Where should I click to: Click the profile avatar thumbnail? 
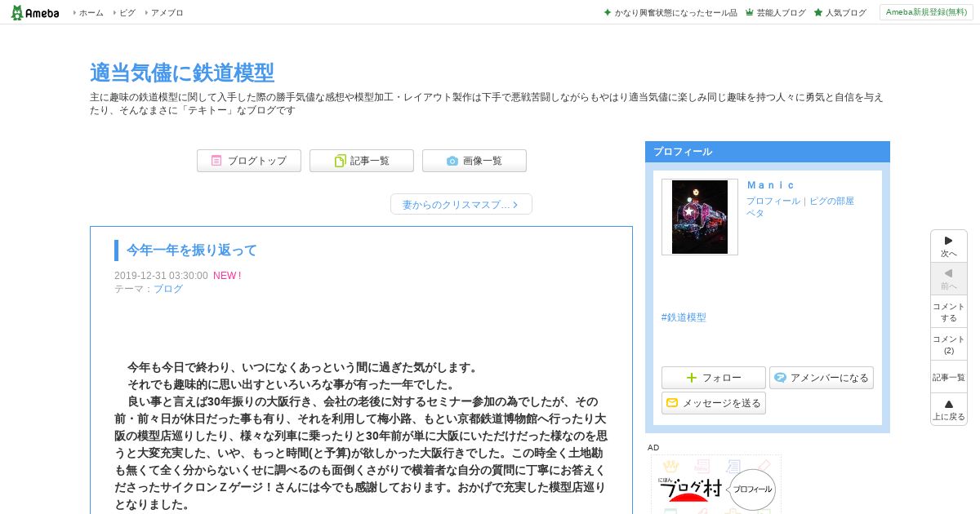(700, 217)
